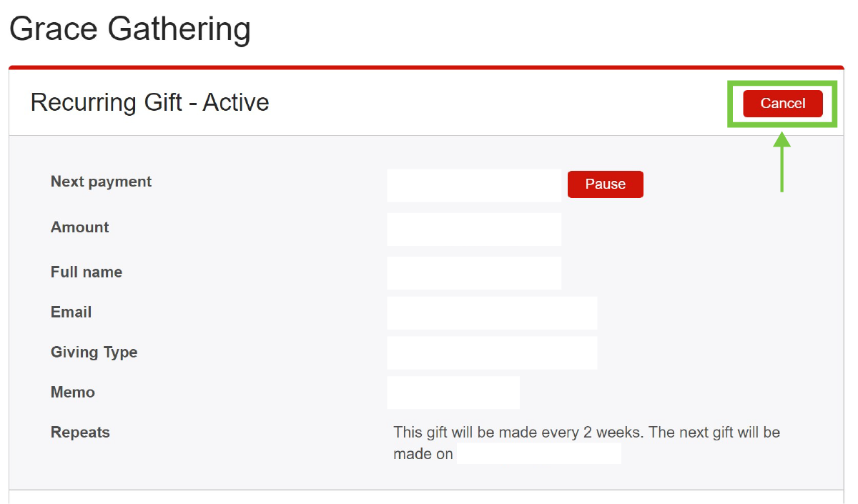The image size is (858, 504).
Task: Select the Next payment value field
Action: [474, 186]
